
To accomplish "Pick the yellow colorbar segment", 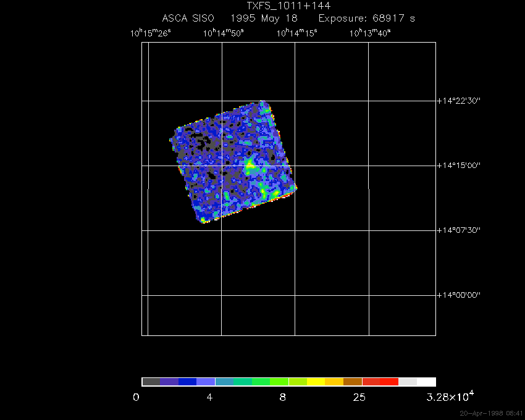I will 316,382.
